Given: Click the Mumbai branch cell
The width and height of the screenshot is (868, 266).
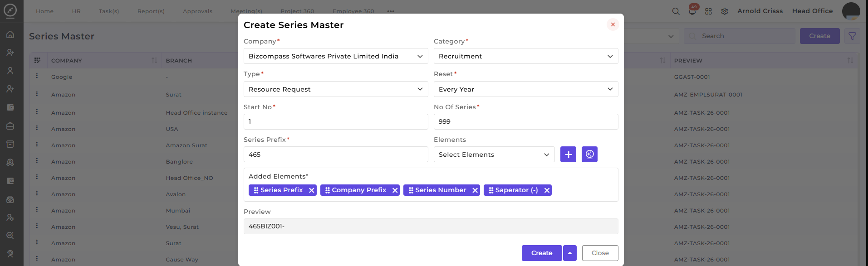Looking at the screenshot, I should coord(178,211).
